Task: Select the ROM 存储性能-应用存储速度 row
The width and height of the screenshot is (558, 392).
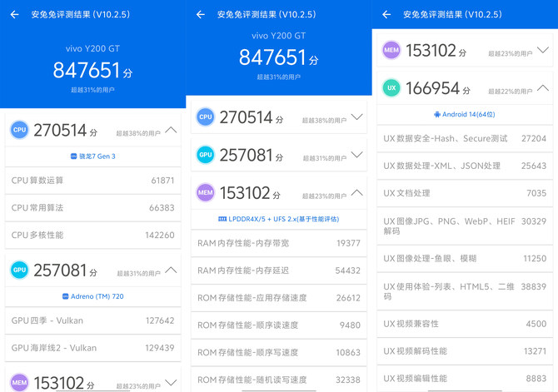Action: point(279,298)
